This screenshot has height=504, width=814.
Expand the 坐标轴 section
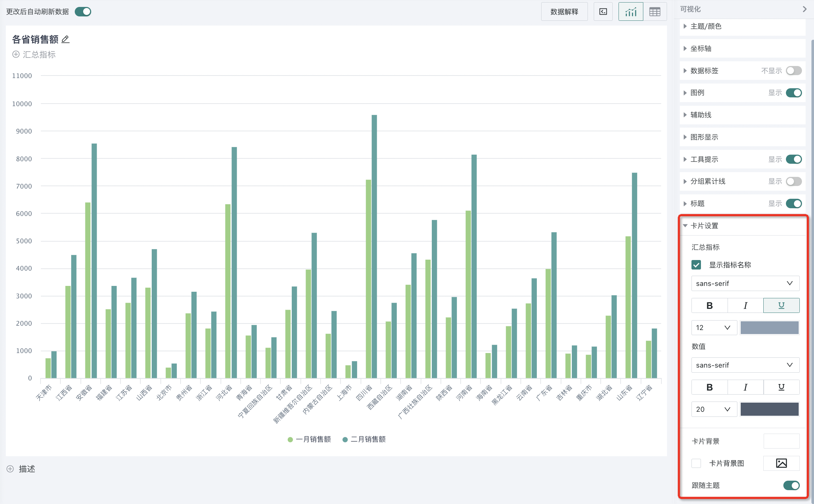(700, 49)
